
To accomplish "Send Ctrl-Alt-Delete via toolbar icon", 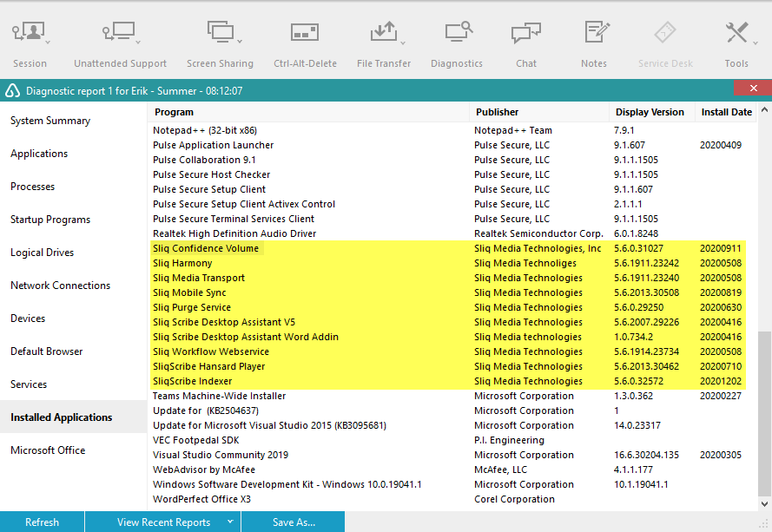I will [x=305, y=32].
